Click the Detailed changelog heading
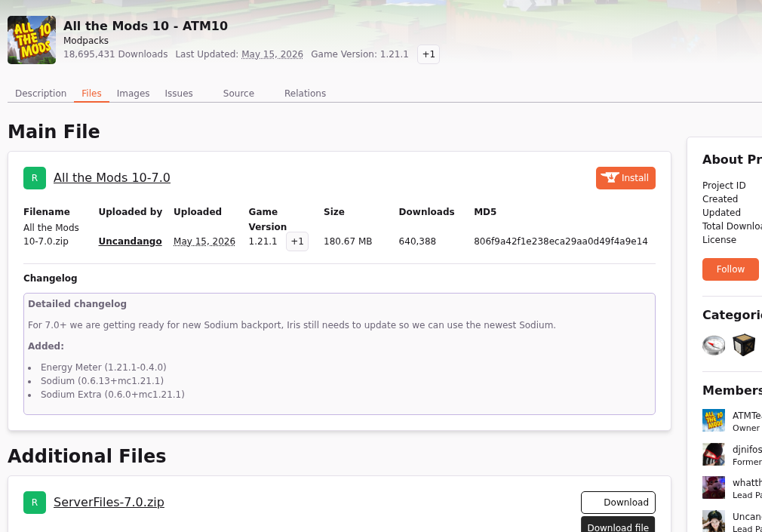762x532 pixels. click(x=77, y=304)
